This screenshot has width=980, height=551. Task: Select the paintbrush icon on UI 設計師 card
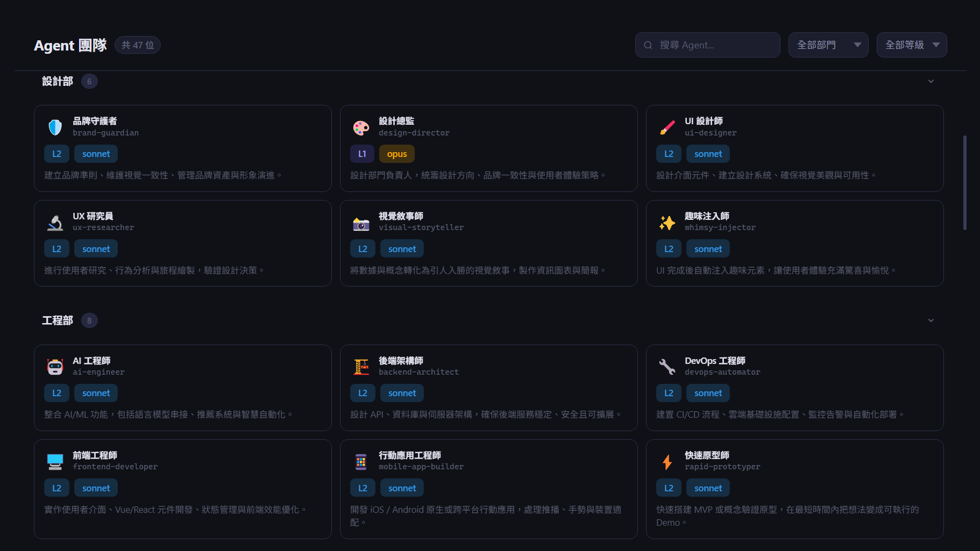(667, 127)
